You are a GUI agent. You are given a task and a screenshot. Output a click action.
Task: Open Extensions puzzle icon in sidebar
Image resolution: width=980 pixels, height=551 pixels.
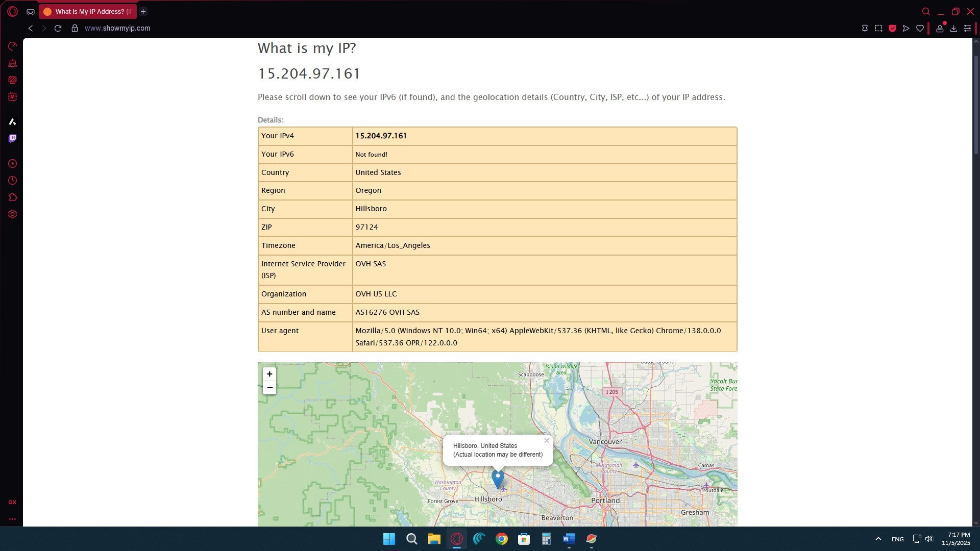click(12, 197)
